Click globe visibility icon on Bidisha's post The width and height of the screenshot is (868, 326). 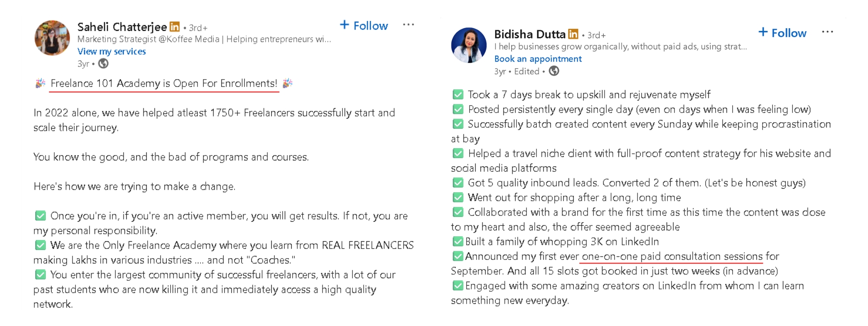coord(554,71)
